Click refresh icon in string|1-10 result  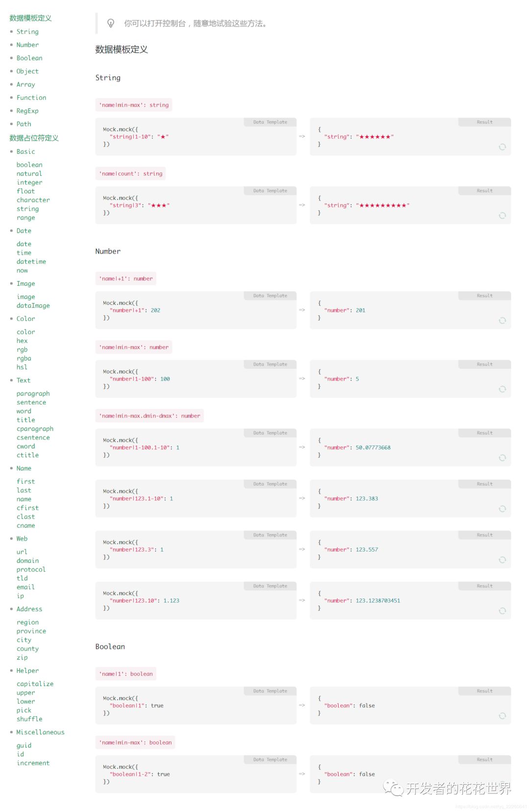(x=502, y=147)
